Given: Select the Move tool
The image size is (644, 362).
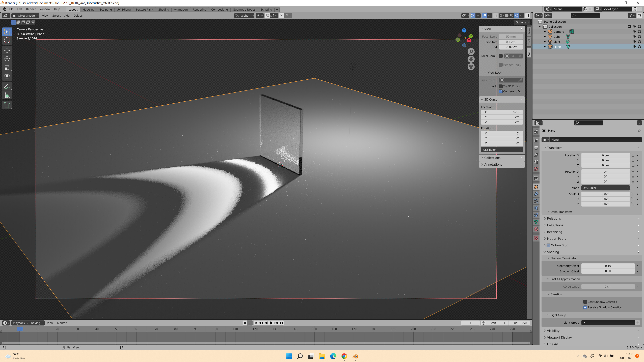Looking at the screenshot, I should 7,50.
